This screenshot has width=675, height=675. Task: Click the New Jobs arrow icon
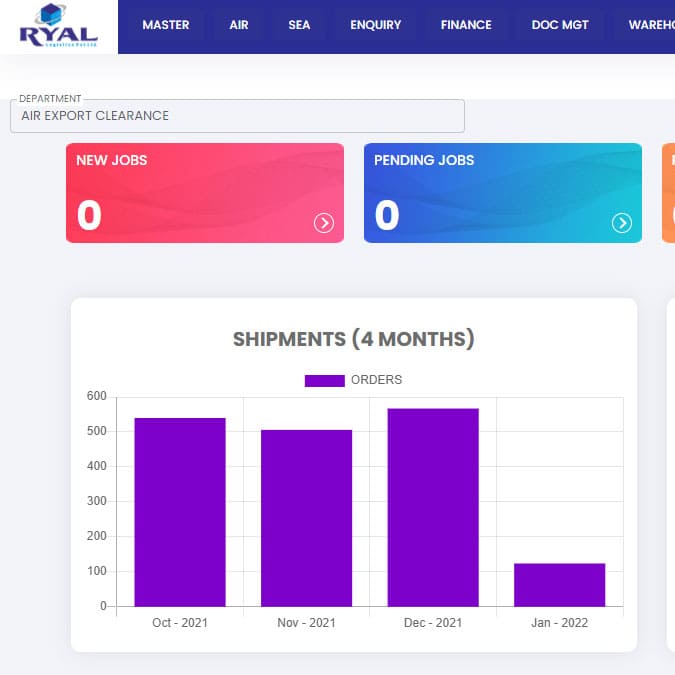click(324, 223)
